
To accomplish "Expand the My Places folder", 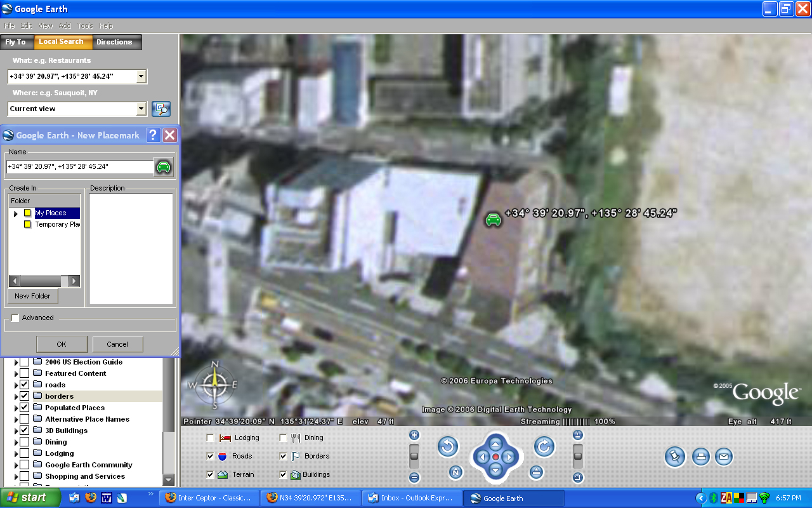I will 16,213.
